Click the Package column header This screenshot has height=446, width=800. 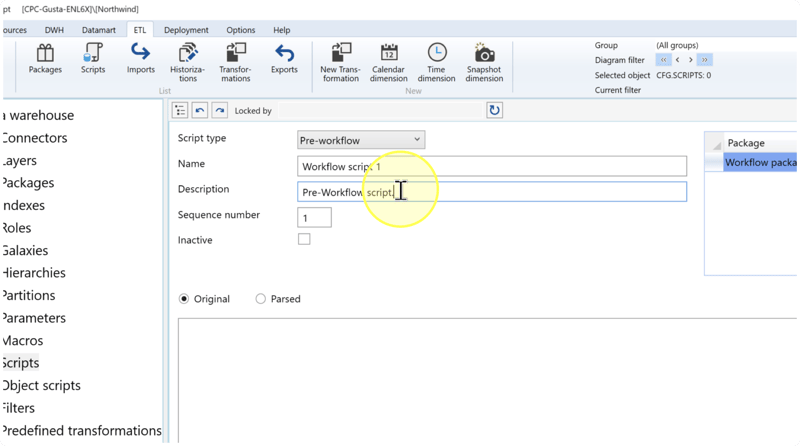point(760,143)
